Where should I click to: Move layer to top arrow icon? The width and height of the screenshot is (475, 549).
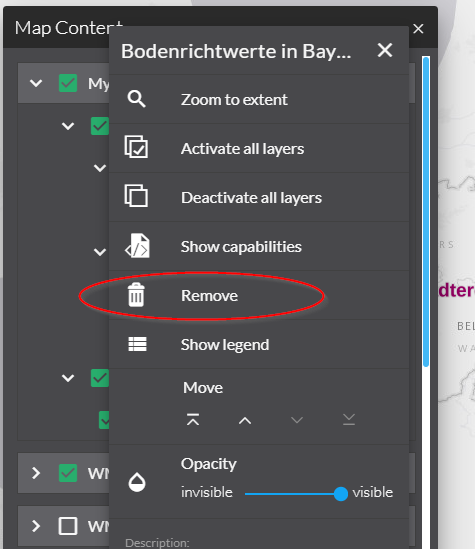(193, 419)
